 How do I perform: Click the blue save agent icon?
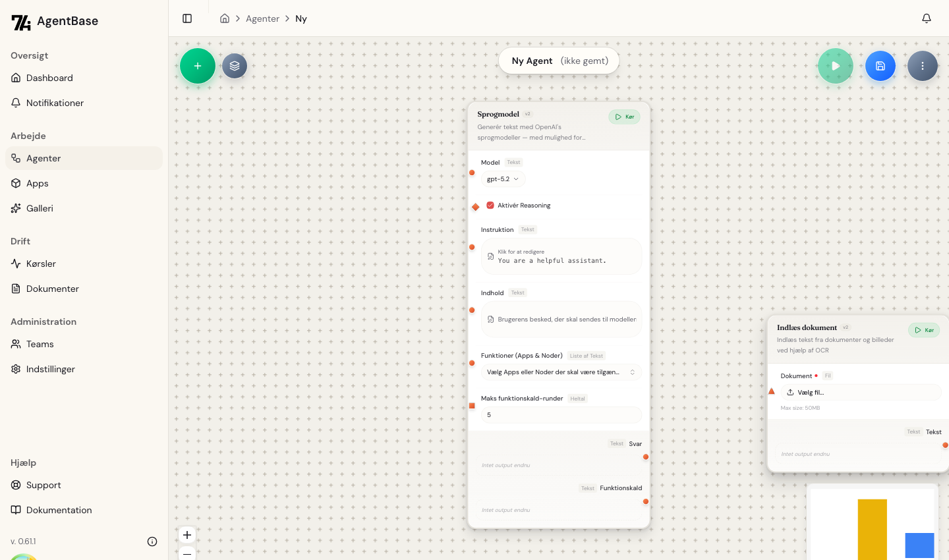coord(880,66)
